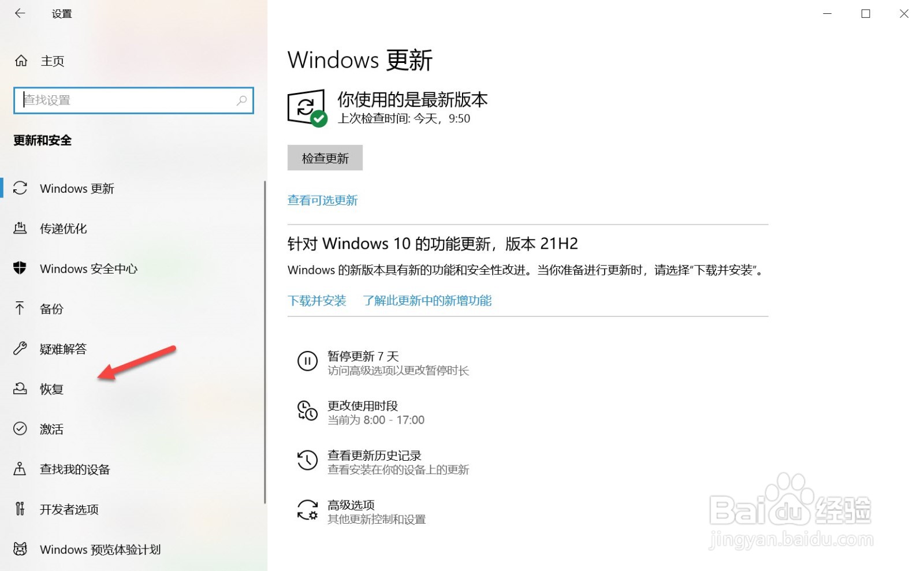Go to 开发者选项

point(69,509)
